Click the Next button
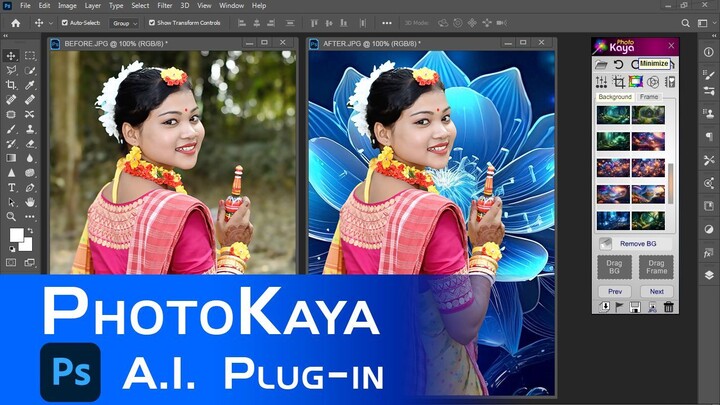This screenshot has width=720, height=405. pos(657,291)
